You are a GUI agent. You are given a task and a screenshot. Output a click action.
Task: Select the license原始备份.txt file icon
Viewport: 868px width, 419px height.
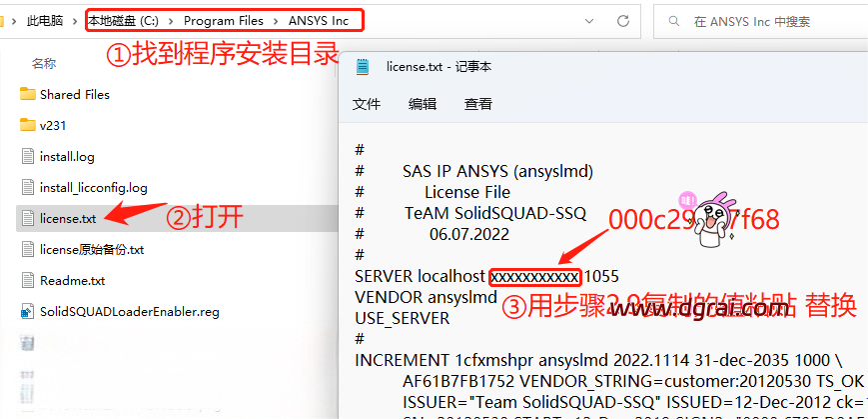(28, 249)
